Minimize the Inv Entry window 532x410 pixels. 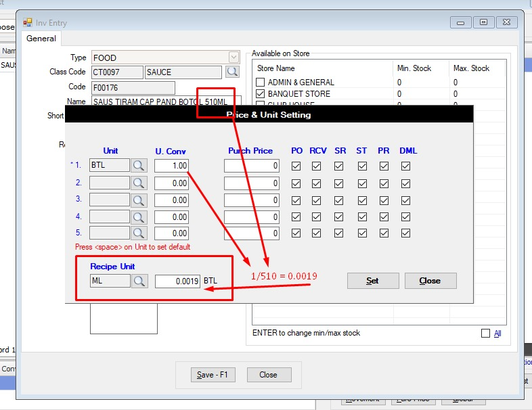[460, 22]
